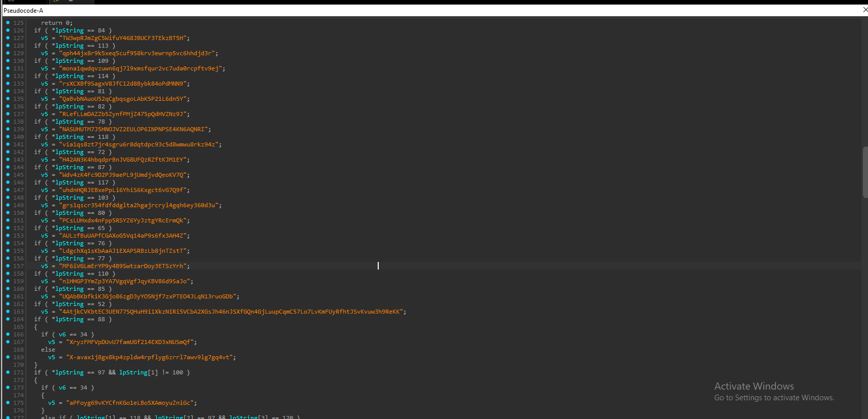Click the '*lpString == 88' condition on line 164
The height and width of the screenshot is (419, 868).
pos(78,319)
